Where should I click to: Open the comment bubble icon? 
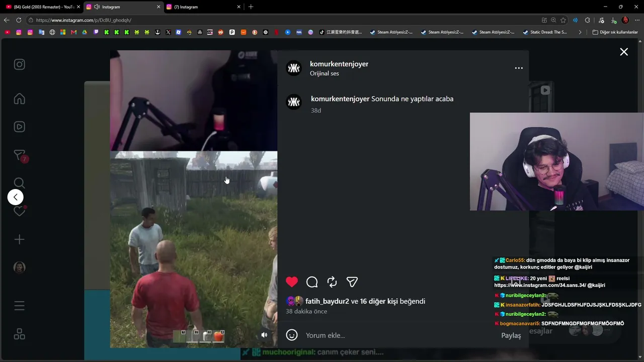pos(312,282)
